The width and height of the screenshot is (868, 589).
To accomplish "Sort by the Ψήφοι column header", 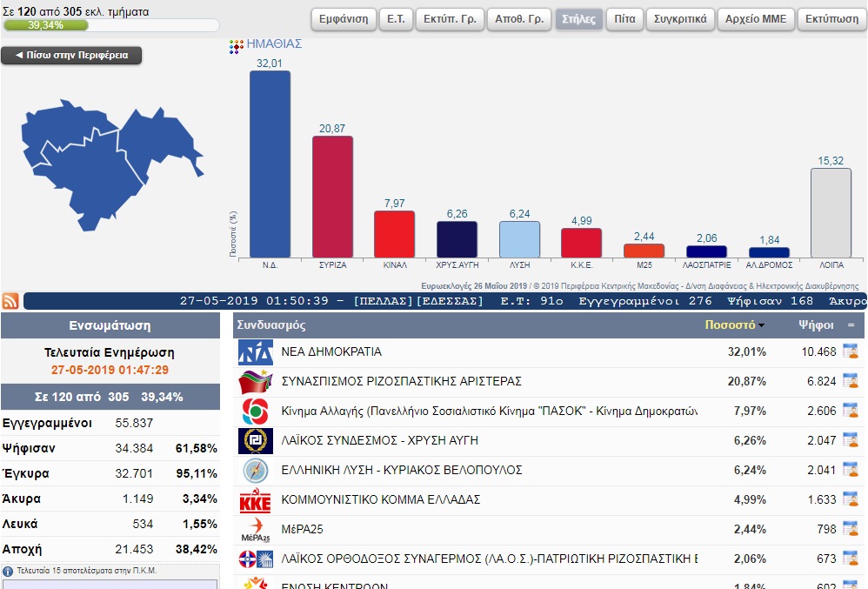I will pos(816,325).
